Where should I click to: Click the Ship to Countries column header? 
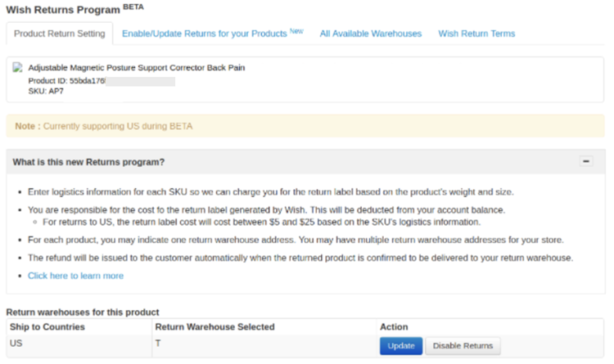(47, 327)
